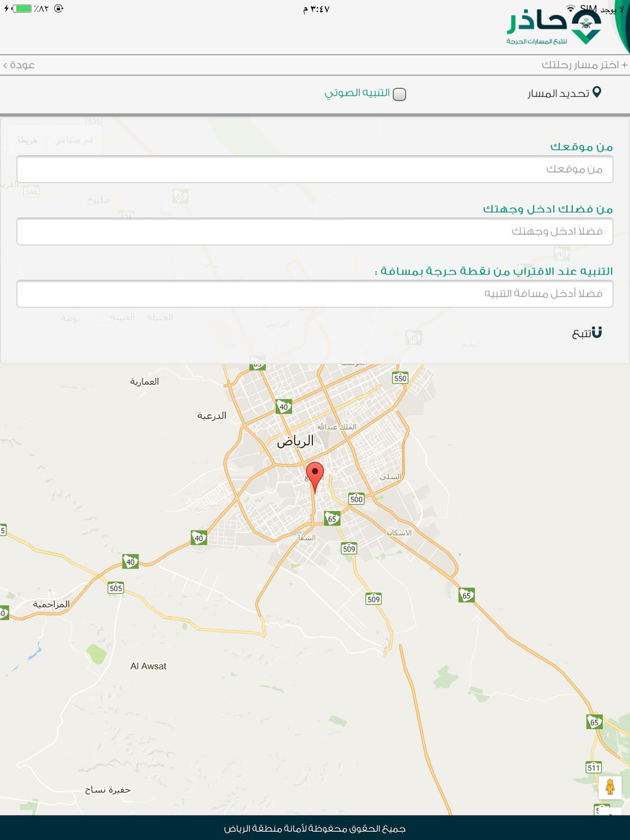This screenshot has height=840, width=630.
Task: Click the location pin icon next to تحديد المسار
Action: coord(597,93)
